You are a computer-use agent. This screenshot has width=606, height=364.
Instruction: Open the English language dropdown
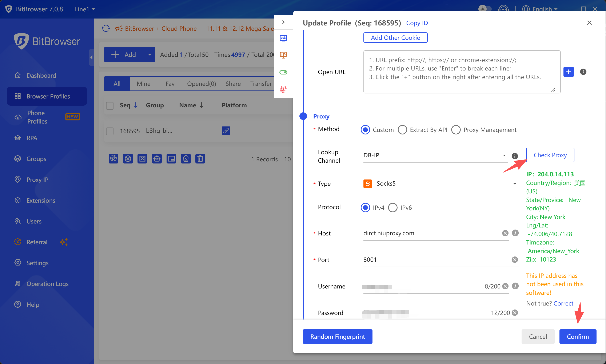pos(540,9)
